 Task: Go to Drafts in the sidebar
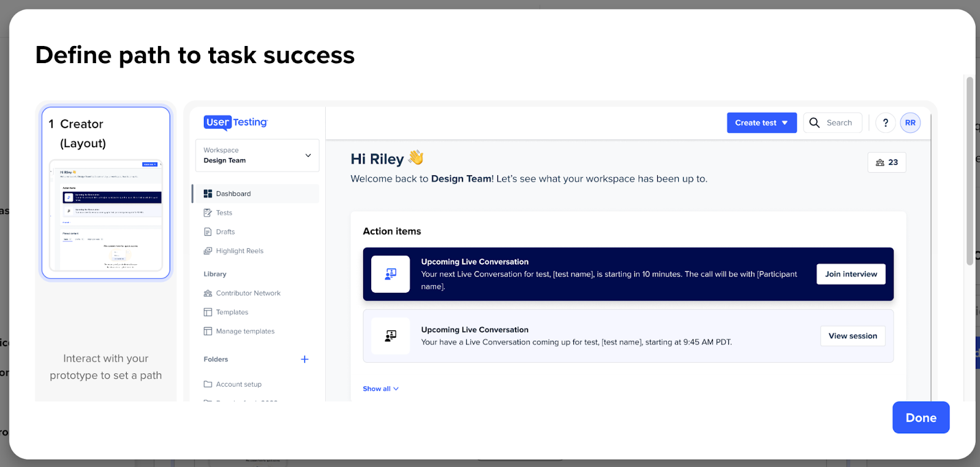pyautogui.click(x=225, y=232)
